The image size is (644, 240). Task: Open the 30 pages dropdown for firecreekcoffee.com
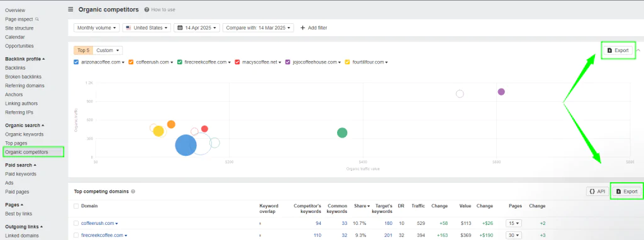pyautogui.click(x=514, y=235)
